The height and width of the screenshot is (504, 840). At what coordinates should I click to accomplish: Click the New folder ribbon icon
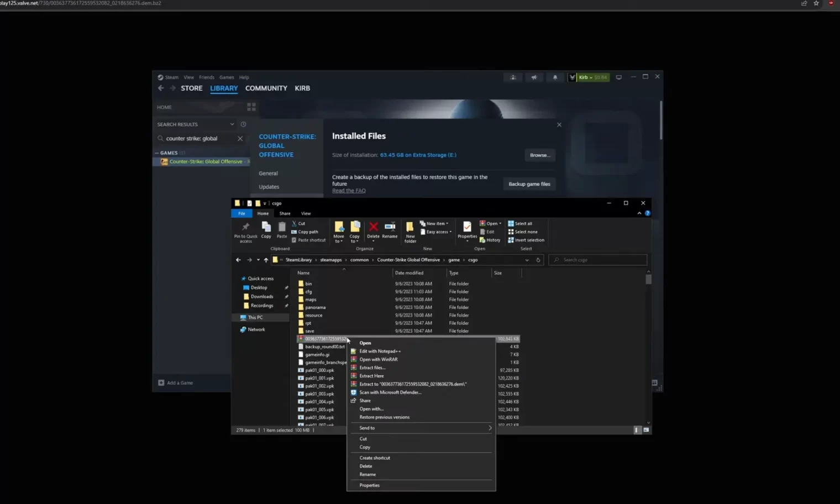[x=410, y=227]
